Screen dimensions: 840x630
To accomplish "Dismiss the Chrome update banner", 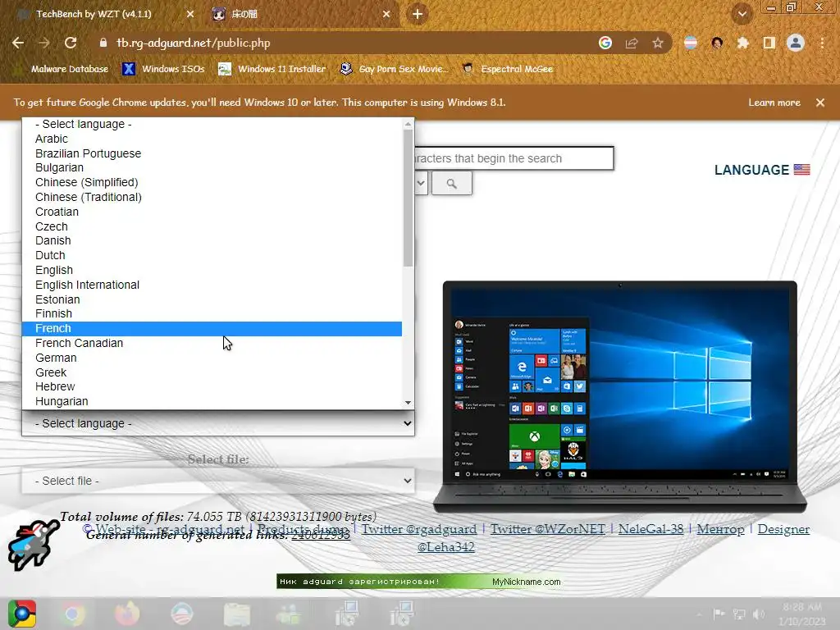I will [820, 103].
